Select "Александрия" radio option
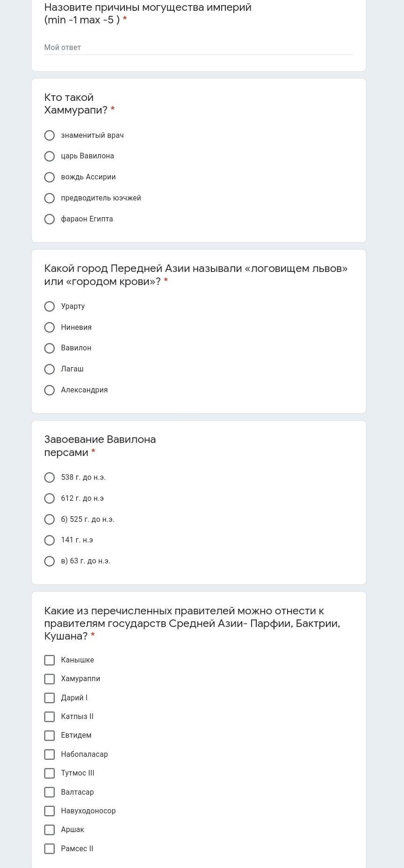The image size is (404, 868). pos(50,390)
